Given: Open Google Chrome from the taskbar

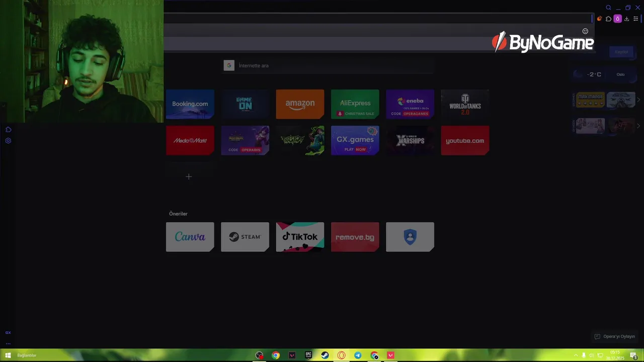Looking at the screenshot, I should 276,355.
